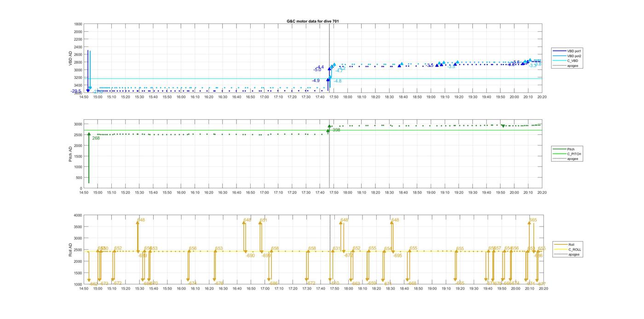Click the '2600' tick on VBD y-axis
The width and height of the screenshot is (644, 319).
78,55
